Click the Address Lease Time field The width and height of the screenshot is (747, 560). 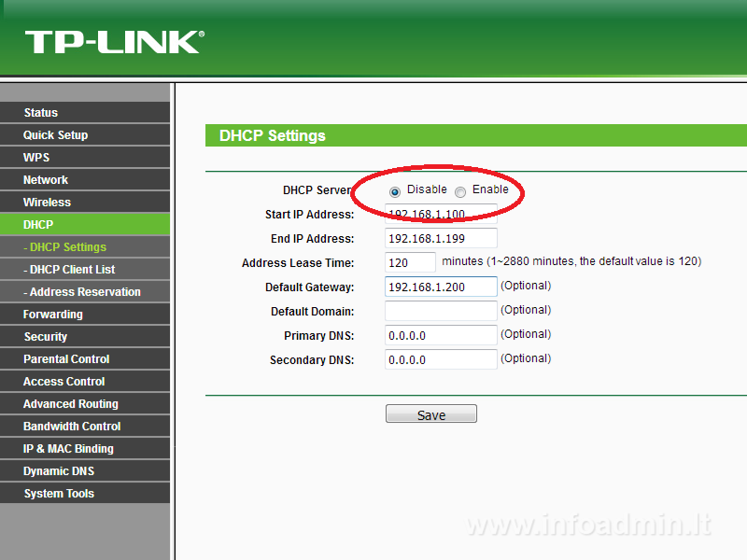(410, 262)
